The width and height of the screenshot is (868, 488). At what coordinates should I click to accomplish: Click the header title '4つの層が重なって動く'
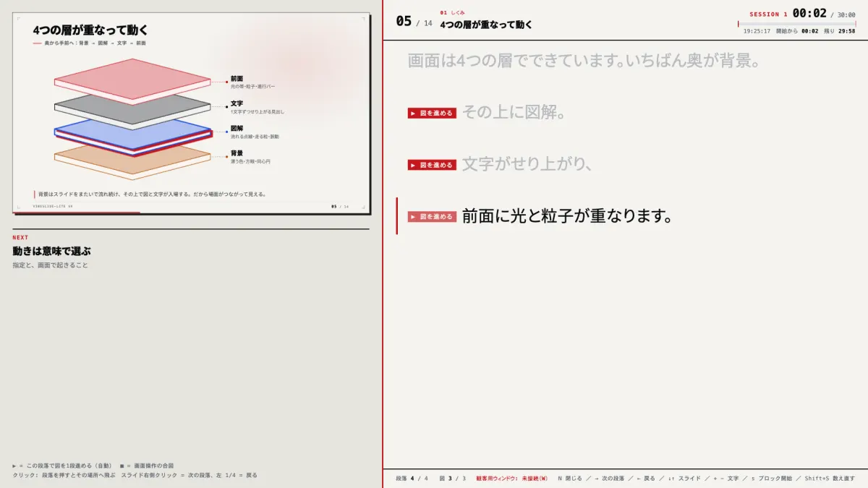486,25
